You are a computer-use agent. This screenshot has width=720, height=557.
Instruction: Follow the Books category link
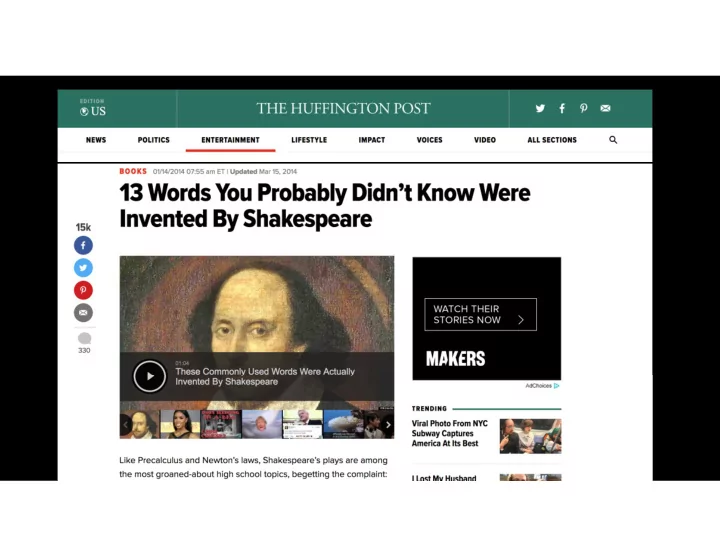click(133, 171)
